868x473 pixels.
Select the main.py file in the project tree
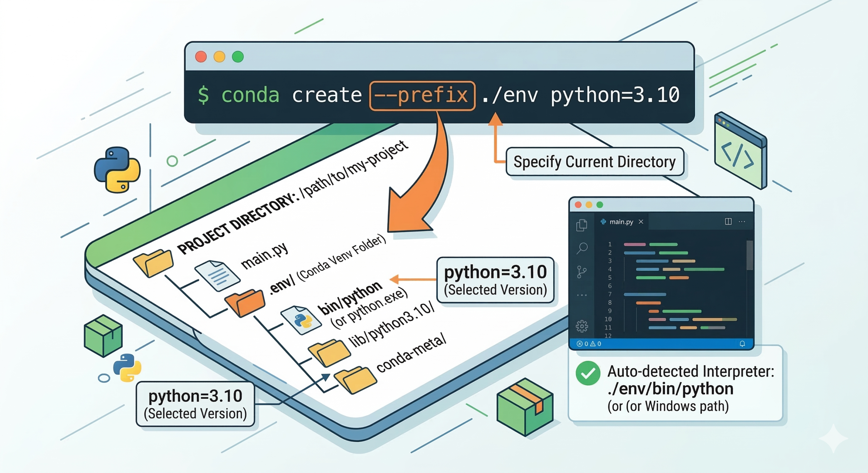(x=217, y=275)
